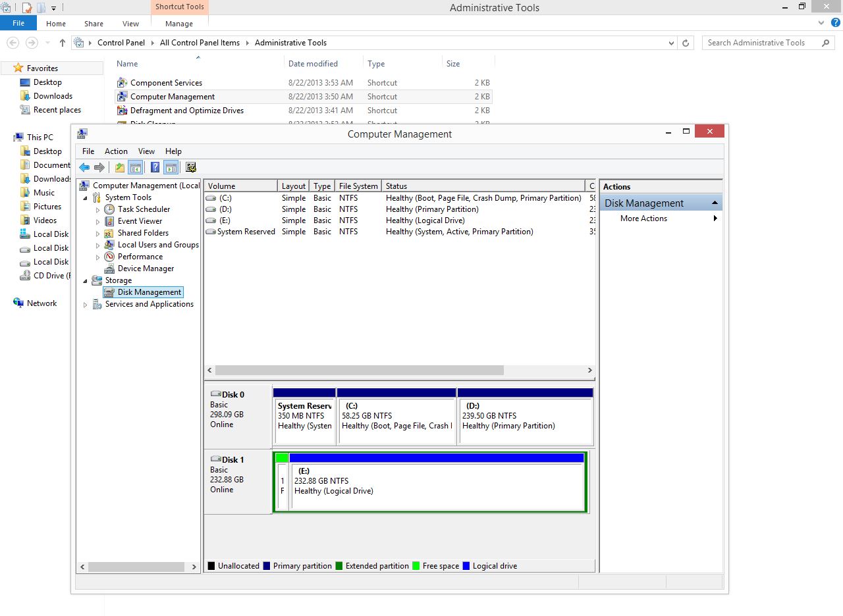Screen dimensions: 843x616
Task: Click the blue Back arrow in Computer Management toolbar
Action: 84,167
